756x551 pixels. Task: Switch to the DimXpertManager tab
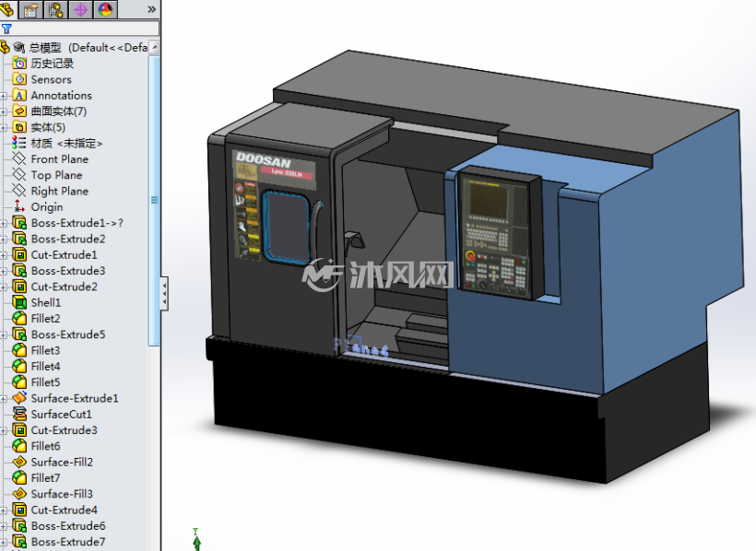80,9
